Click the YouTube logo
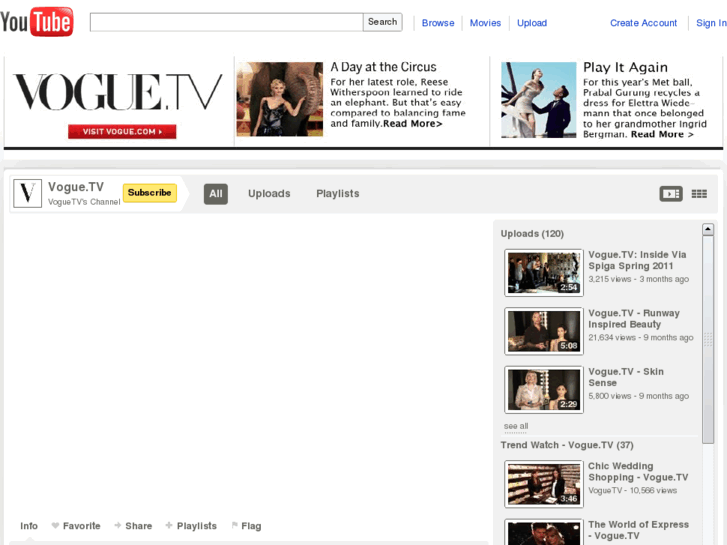Image resolution: width=727 pixels, height=545 pixels. point(37,21)
